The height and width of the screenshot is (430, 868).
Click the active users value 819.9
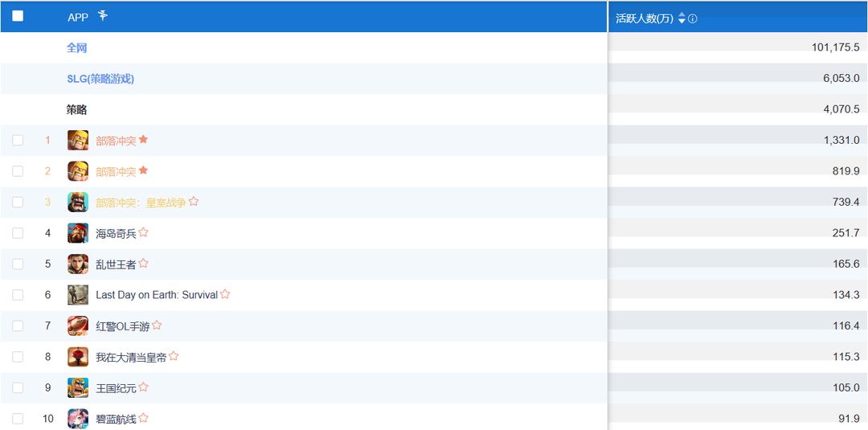click(x=845, y=171)
